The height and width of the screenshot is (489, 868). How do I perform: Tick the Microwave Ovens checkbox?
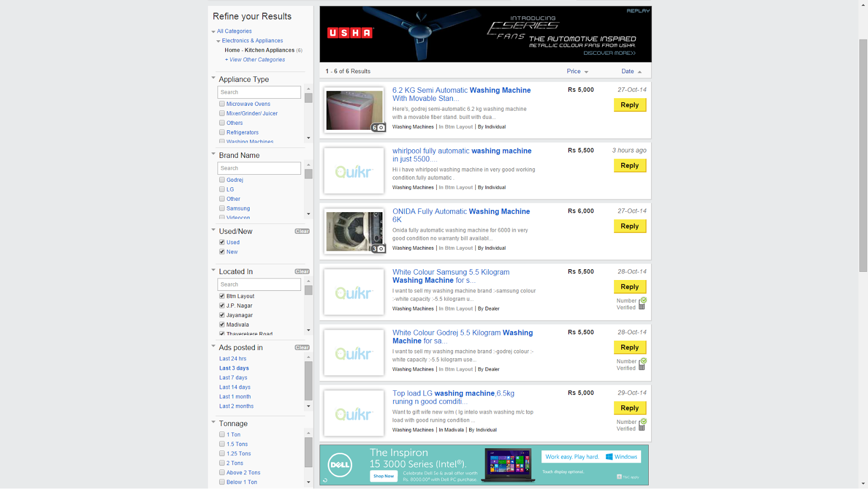point(222,104)
